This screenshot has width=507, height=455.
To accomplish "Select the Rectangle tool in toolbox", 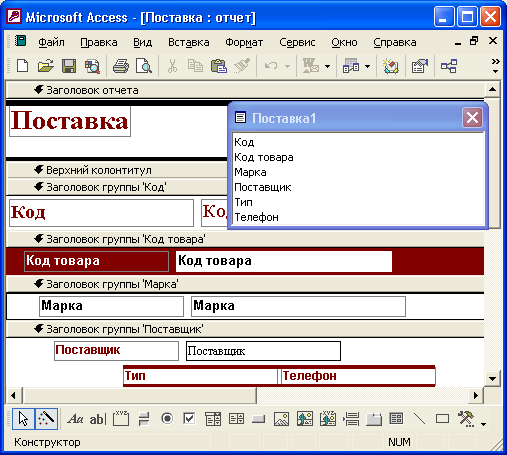I will (x=442, y=419).
